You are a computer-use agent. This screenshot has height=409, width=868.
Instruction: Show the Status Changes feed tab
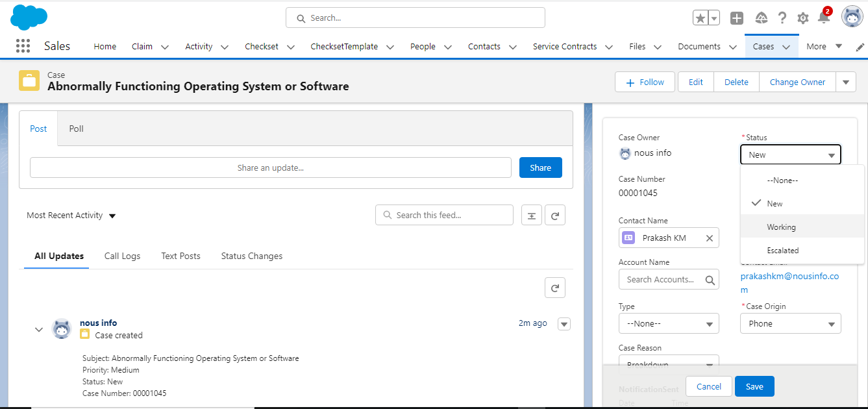[x=252, y=256]
